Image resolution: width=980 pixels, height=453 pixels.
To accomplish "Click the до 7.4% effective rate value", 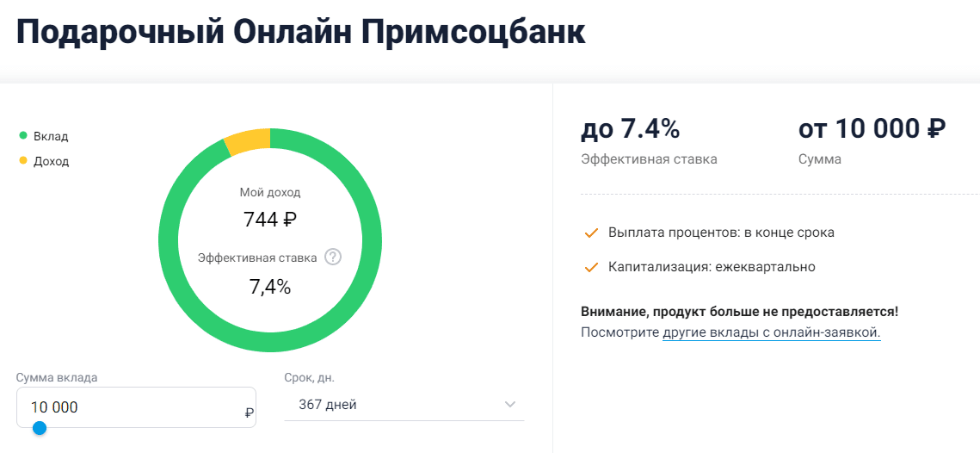I will 630,129.
